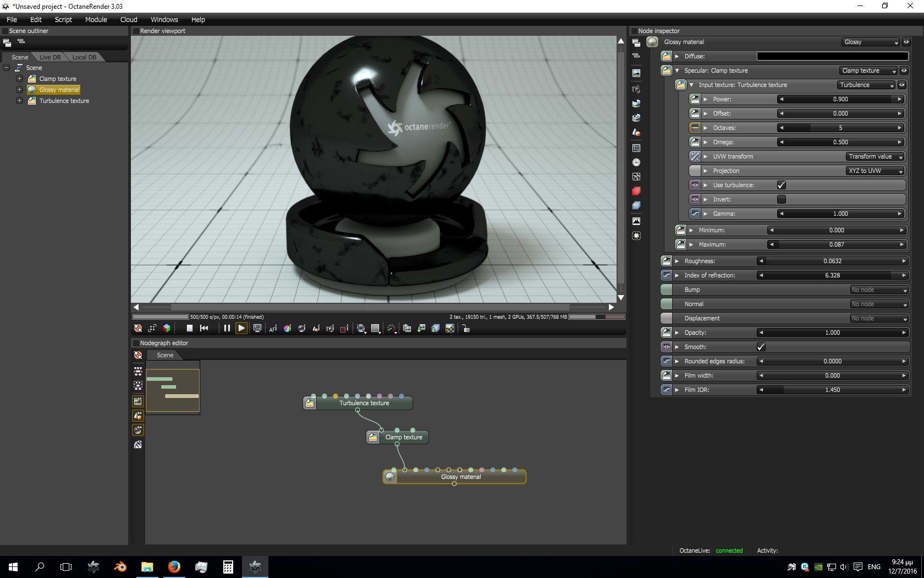
Task: Toggle viewport resolution lock icon
Action: click(x=466, y=328)
